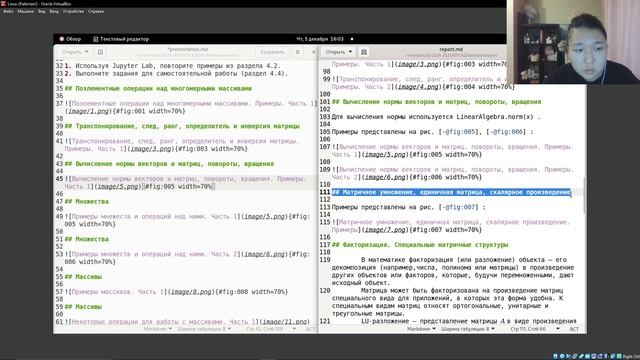Click the webcam video thumbnail
Image resolution: width=640 pixels, height=360 pixels.
point(573,42)
